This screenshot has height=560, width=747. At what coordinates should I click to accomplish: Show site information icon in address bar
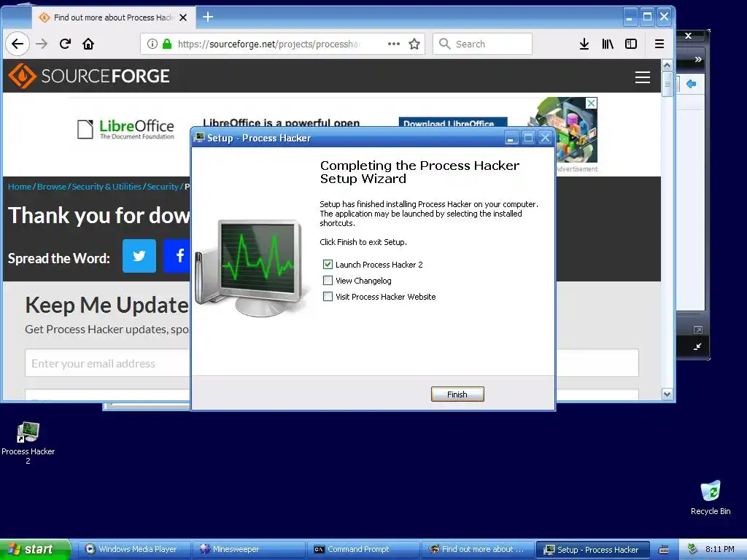[152, 44]
